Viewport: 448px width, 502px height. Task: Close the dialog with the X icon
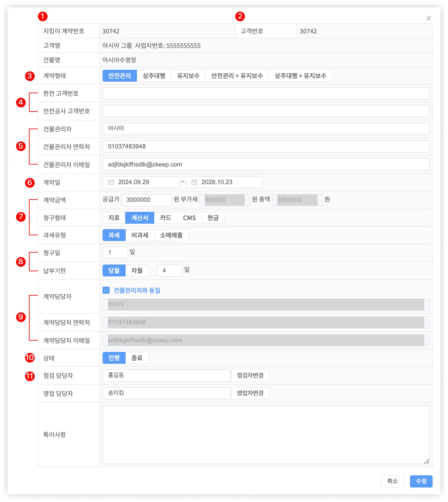point(428,18)
